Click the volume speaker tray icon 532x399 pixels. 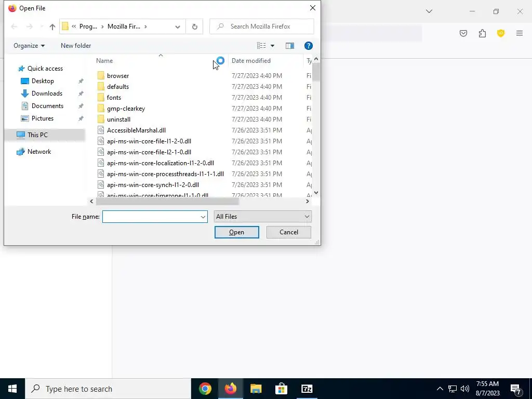pyautogui.click(x=465, y=389)
